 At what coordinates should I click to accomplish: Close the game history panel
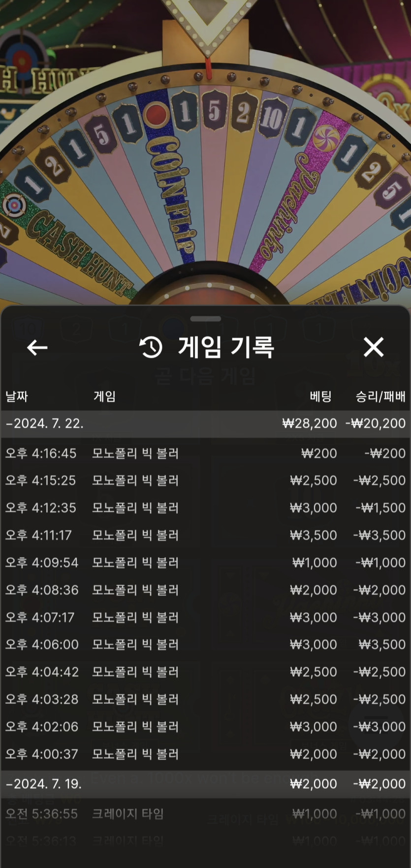click(x=374, y=347)
